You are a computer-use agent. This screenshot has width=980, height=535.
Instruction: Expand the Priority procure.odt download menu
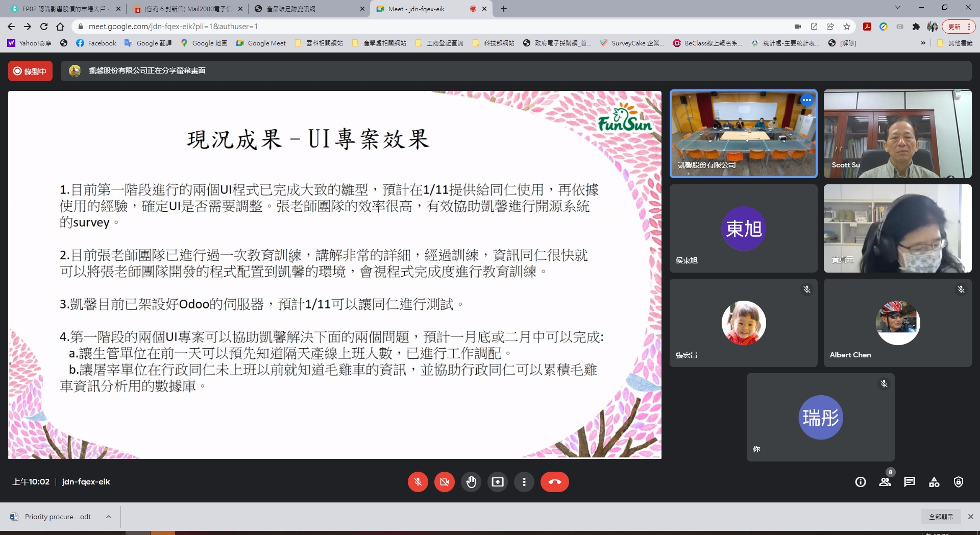pyautogui.click(x=109, y=517)
